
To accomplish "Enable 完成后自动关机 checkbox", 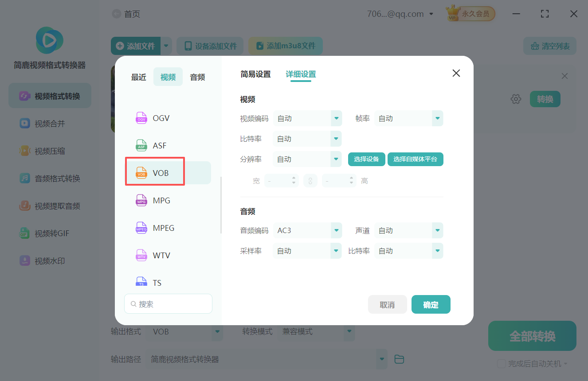I will (502, 363).
